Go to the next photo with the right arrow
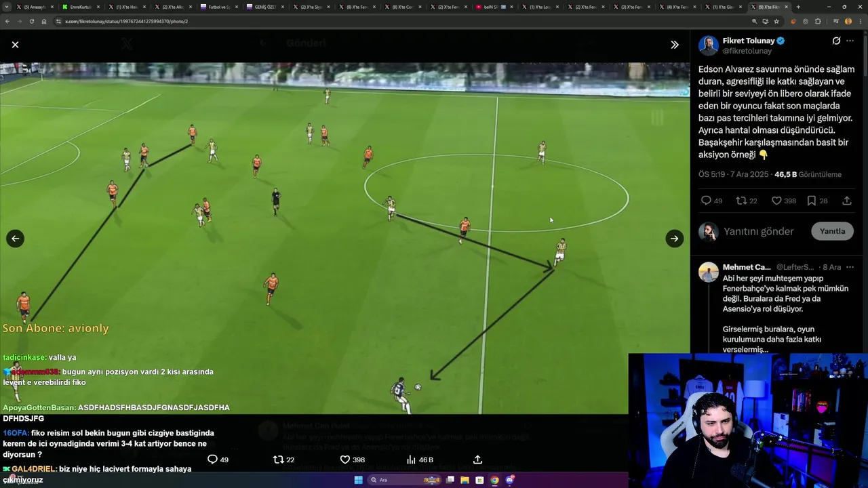The width and height of the screenshot is (868, 488). (x=674, y=239)
